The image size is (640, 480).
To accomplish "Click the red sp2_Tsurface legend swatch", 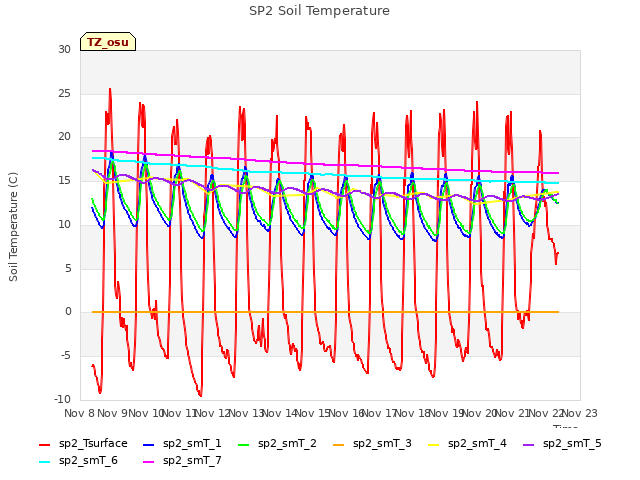I will pos(44,444).
